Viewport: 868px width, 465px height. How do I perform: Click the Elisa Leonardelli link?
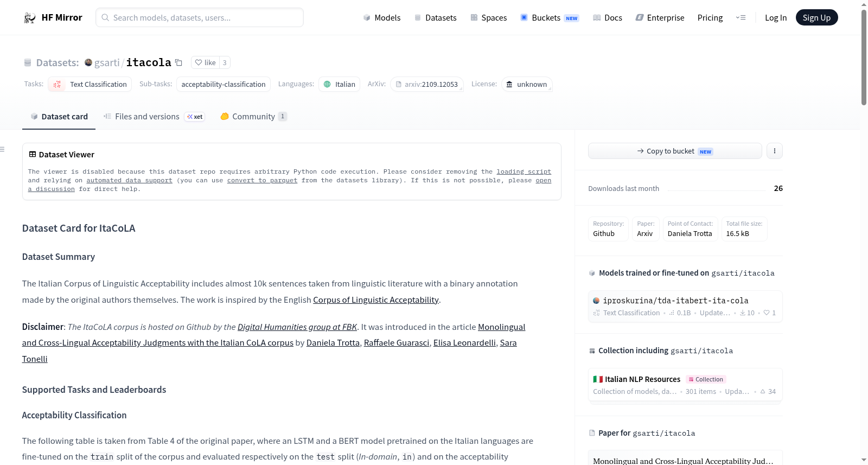[464, 342]
